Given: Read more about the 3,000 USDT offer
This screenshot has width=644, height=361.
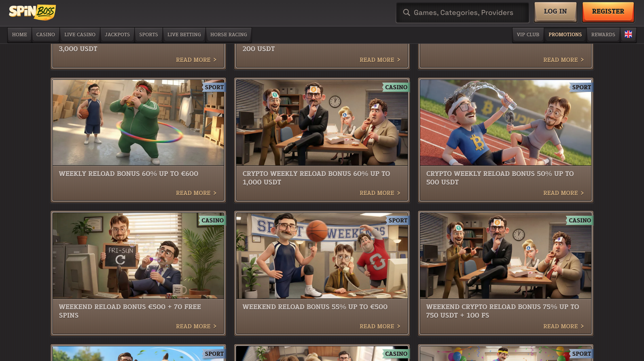Looking at the screenshot, I should 196,60.
